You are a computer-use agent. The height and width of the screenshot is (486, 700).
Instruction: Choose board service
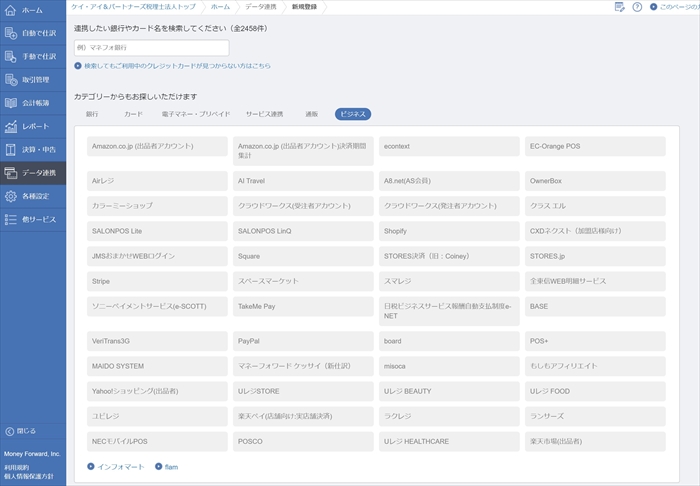click(x=449, y=341)
